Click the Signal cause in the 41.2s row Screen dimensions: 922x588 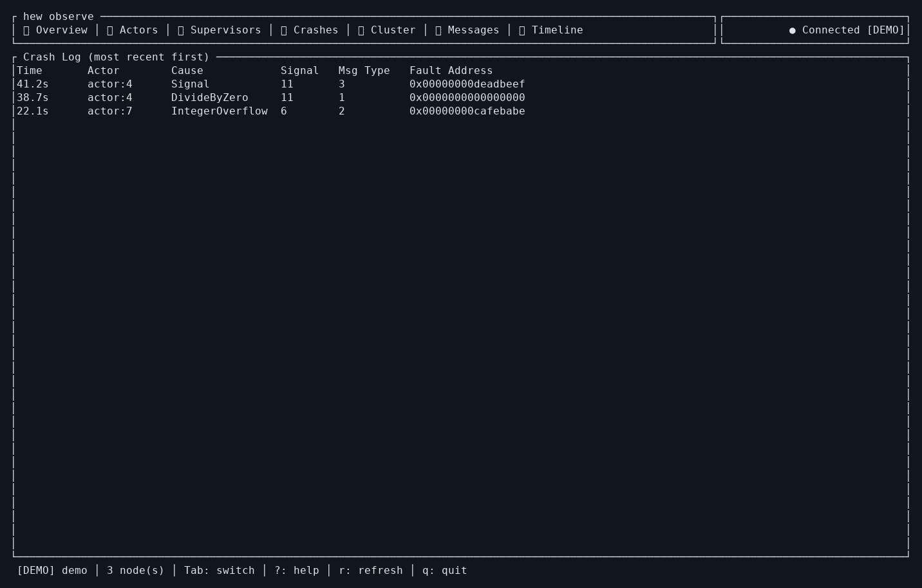tap(191, 84)
